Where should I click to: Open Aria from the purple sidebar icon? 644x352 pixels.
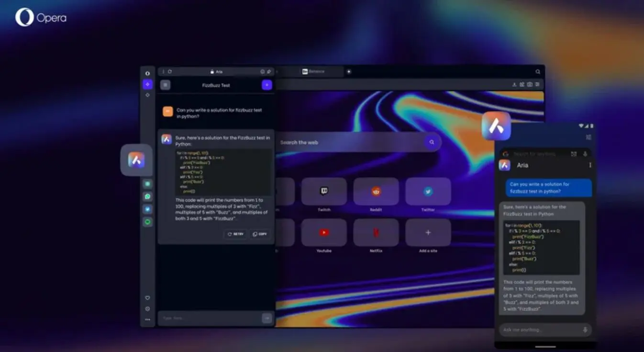point(147,84)
